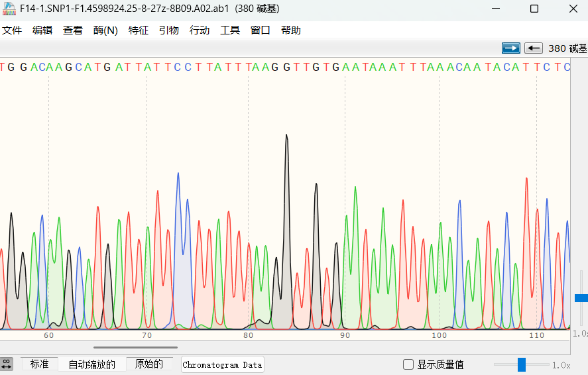
Task: Switch to 自动缩放的 view mode
Action: click(91, 364)
